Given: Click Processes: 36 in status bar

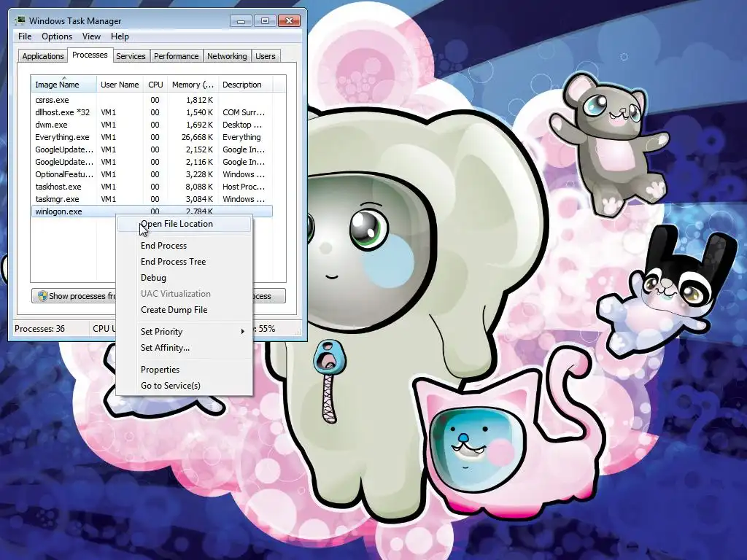Looking at the screenshot, I should click(x=39, y=329).
